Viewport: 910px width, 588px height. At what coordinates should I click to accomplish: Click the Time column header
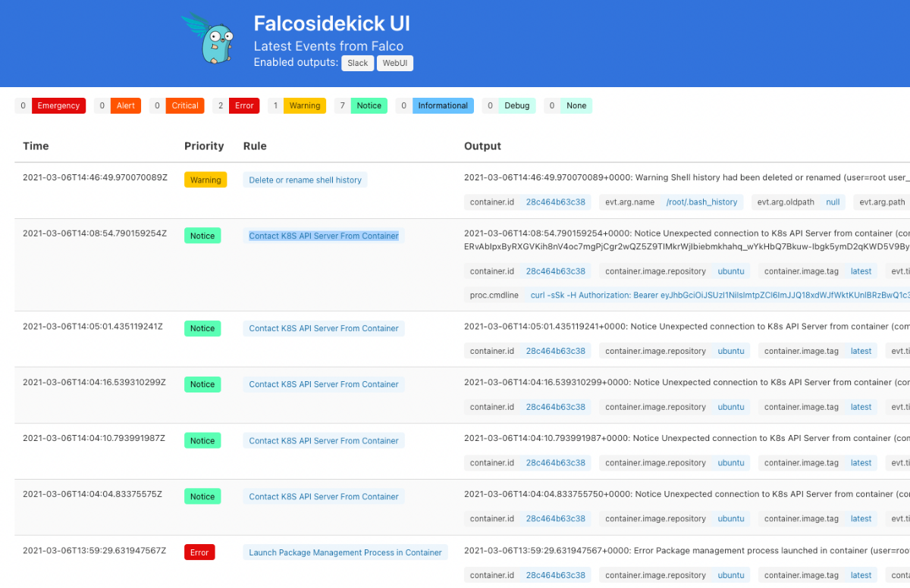click(36, 146)
